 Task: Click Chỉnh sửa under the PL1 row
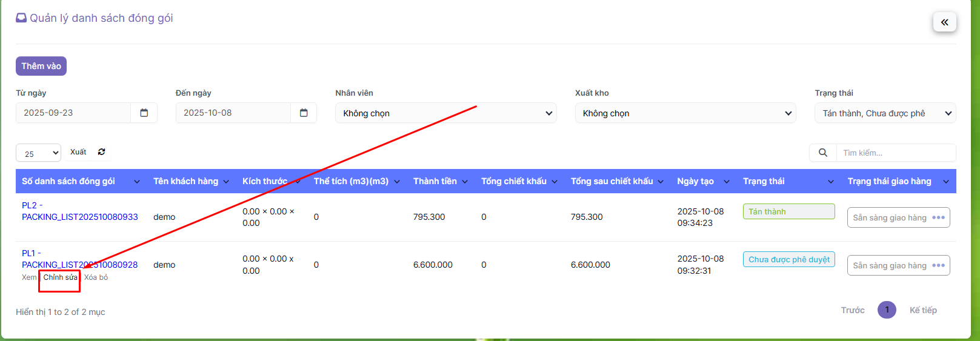point(60,277)
